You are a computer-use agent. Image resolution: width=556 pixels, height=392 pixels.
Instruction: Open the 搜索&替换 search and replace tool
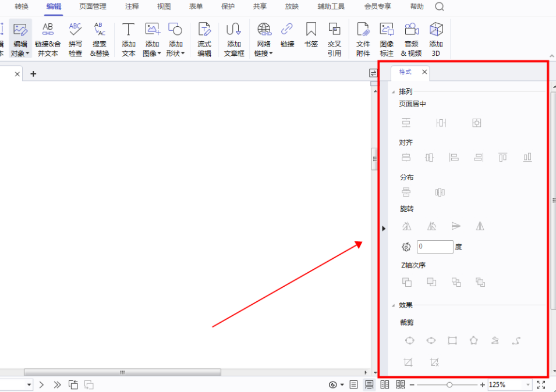pyautogui.click(x=100, y=40)
